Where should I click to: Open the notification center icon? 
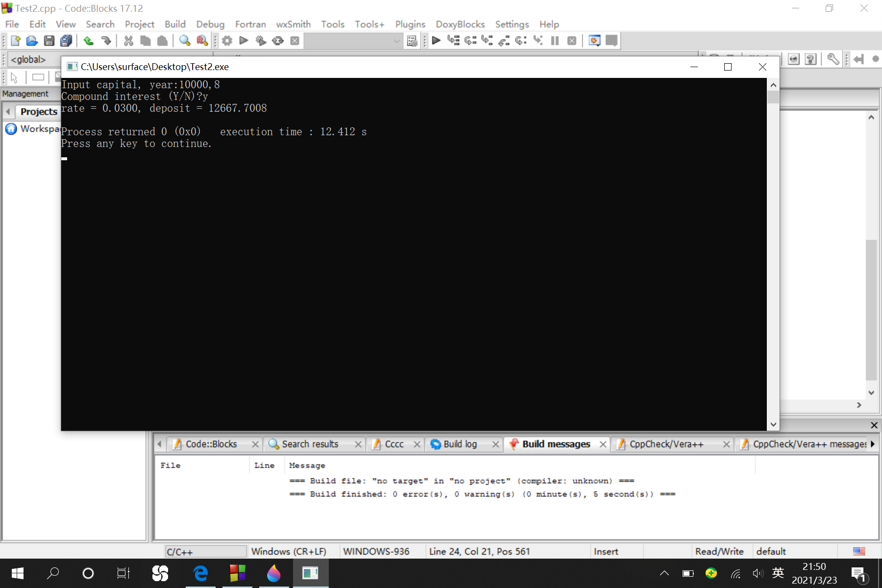coord(860,574)
